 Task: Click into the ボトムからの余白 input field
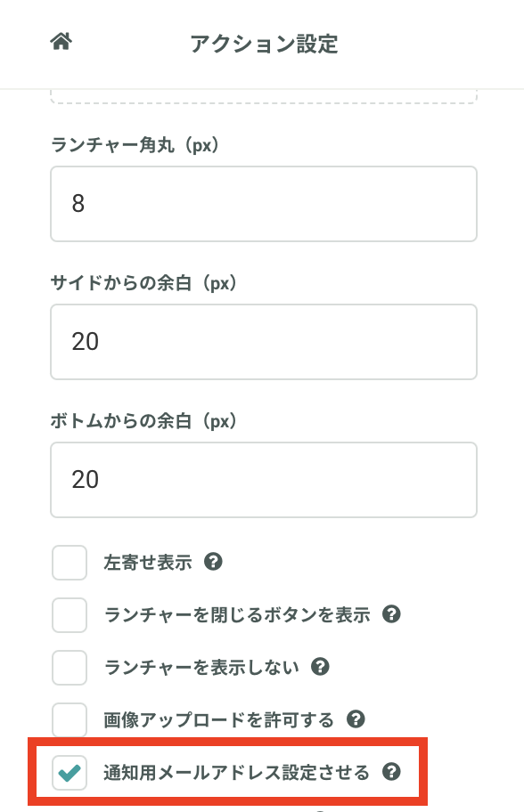[263, 480]
